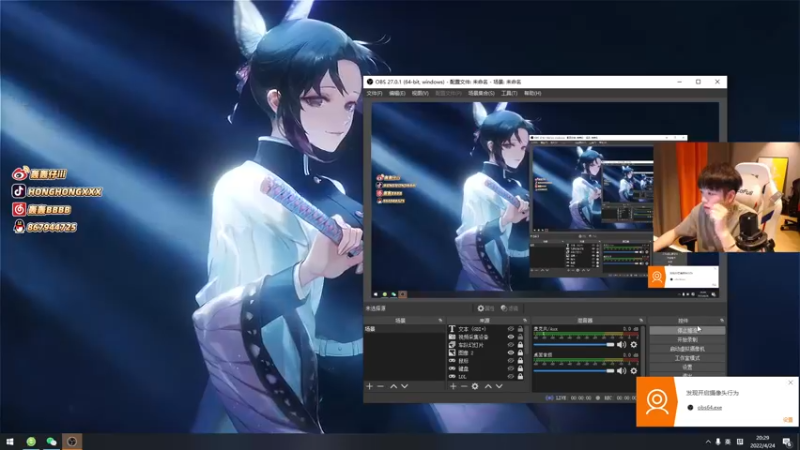
Task: Toggle visibility of the 文本 (GDI+) source
Action: click(510, 329)
